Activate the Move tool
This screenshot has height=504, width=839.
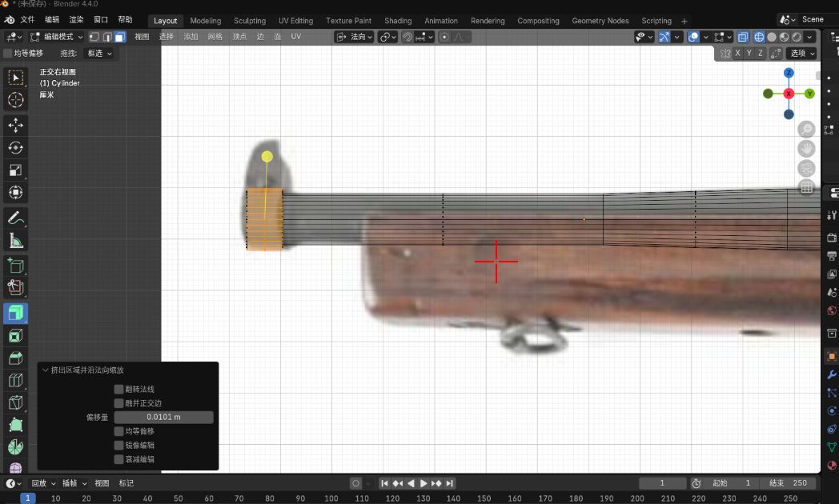pos(15,125)
